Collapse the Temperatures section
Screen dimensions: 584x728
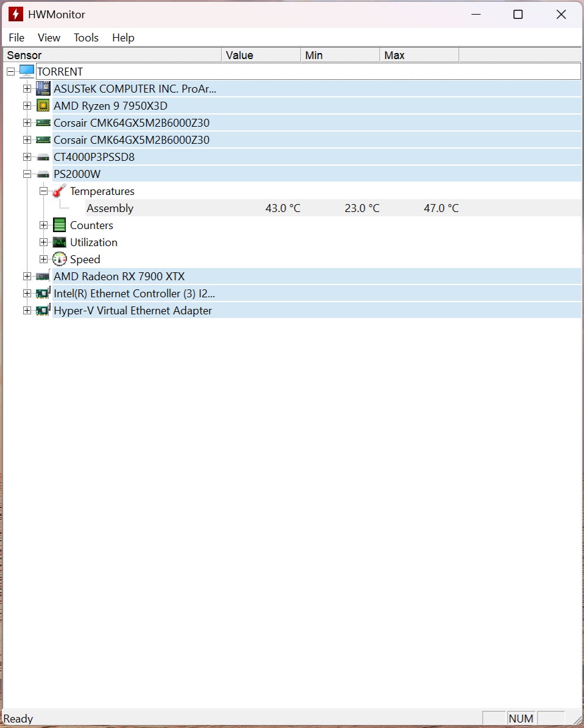pyautogui.click(x=43, y=191)
